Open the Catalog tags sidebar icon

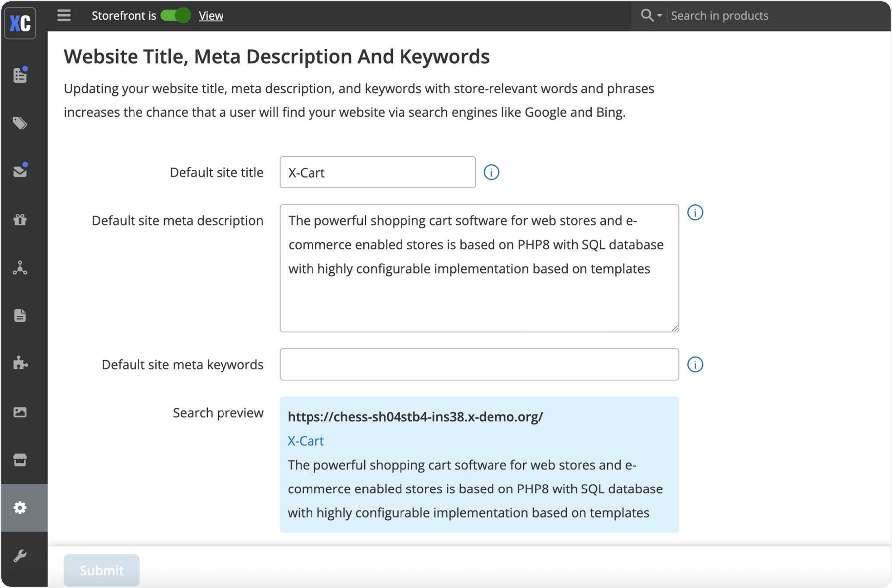point(20,123)
